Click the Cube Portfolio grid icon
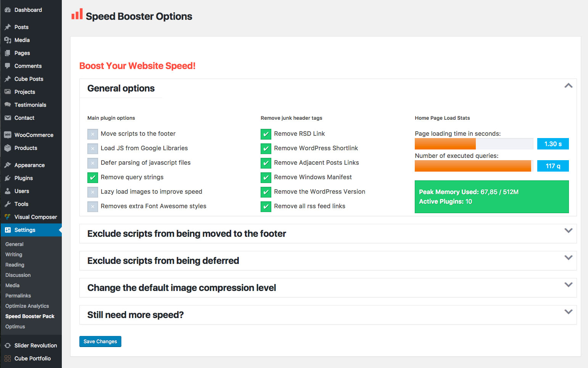The image size is (588, 368). (8, 358)
